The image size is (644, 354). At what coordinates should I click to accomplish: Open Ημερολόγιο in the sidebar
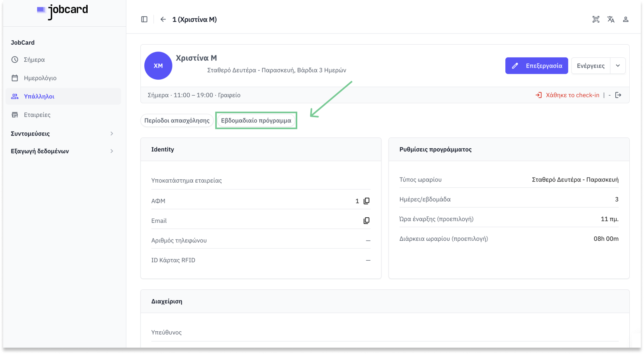click(x=63, y=78)
